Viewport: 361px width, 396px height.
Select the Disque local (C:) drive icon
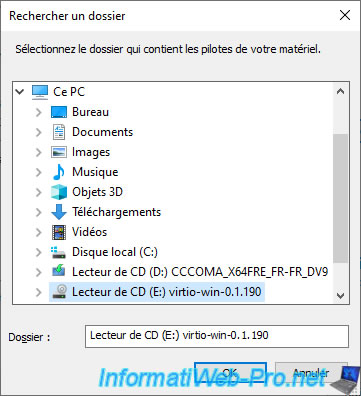(x=59, y=252)
